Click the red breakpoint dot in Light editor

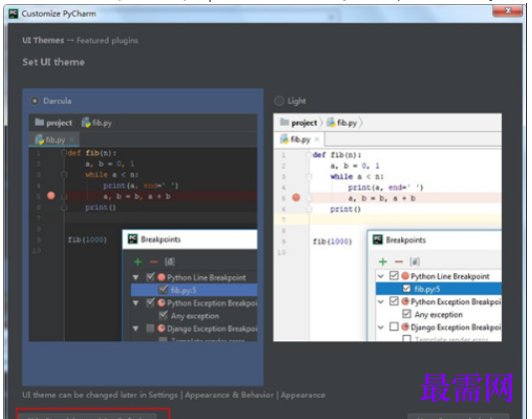tap(296, 198)
